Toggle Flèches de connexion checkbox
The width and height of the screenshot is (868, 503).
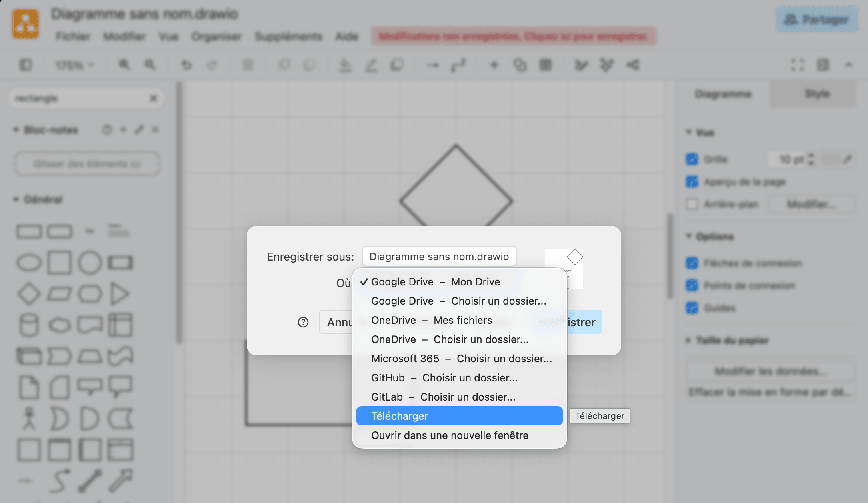pos(692,263)
